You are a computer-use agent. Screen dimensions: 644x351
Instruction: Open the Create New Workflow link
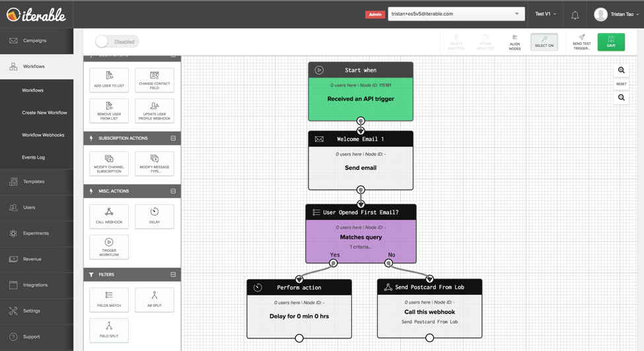point(44,112)
